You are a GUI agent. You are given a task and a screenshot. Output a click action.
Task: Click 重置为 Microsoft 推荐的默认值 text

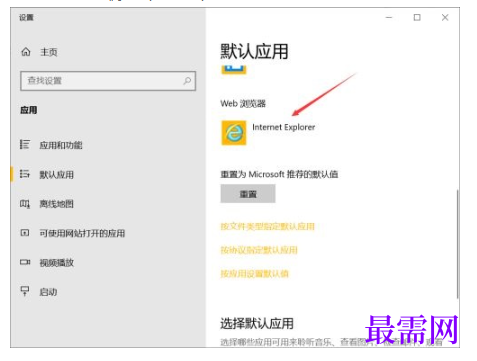tap(279, 174)
